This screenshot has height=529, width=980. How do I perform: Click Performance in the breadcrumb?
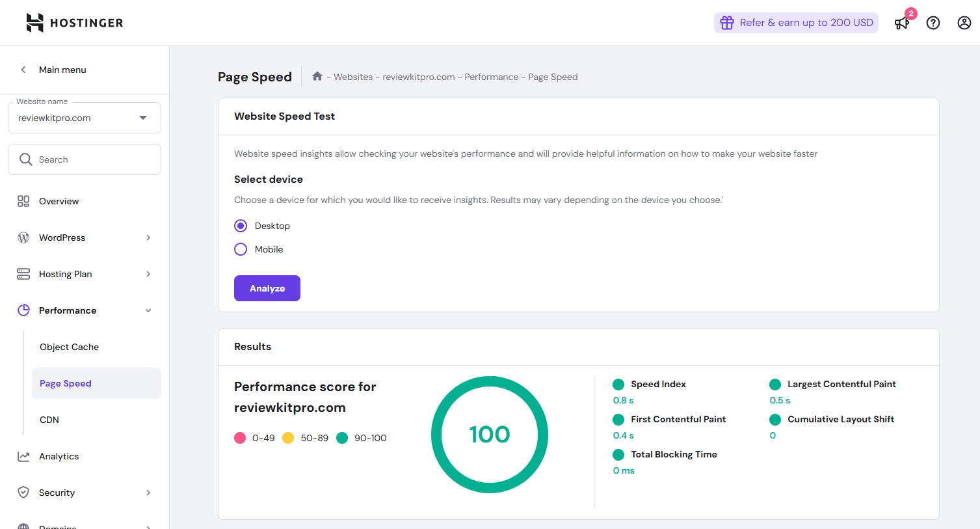492,77
